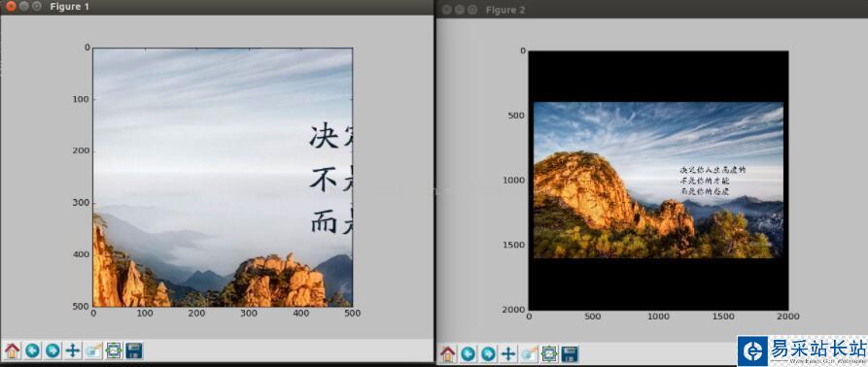
Task: Open Configure subplots in Figure 1
Action: coord(114,350)
